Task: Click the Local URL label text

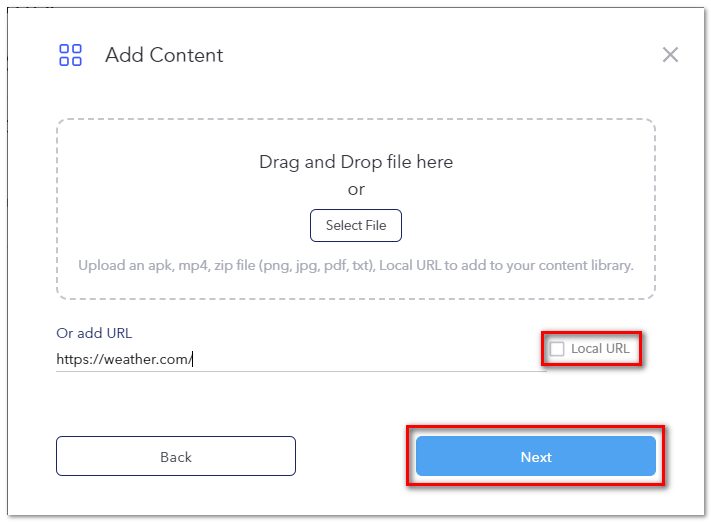Action: pyautogui.click(x=600, y=348)
